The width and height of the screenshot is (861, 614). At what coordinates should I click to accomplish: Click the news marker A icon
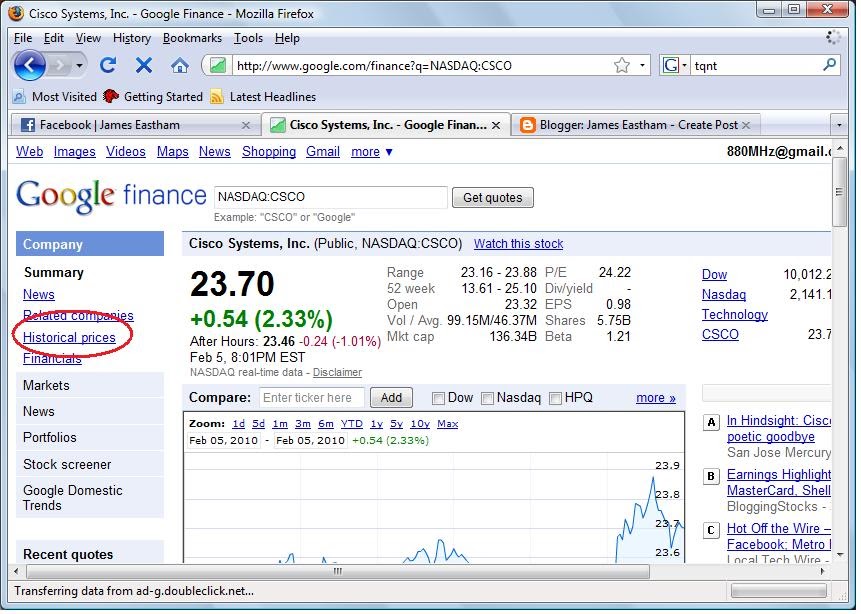coord(711,422)
